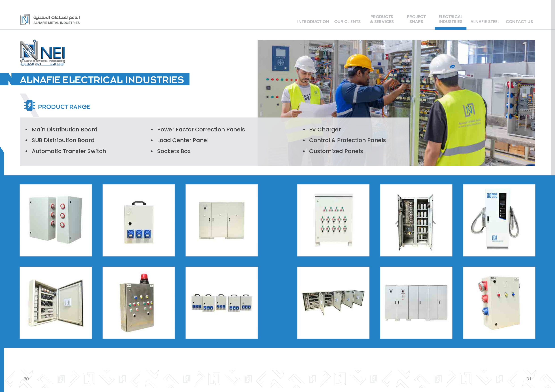Click the Product Range chip icon

pos(30,105)
